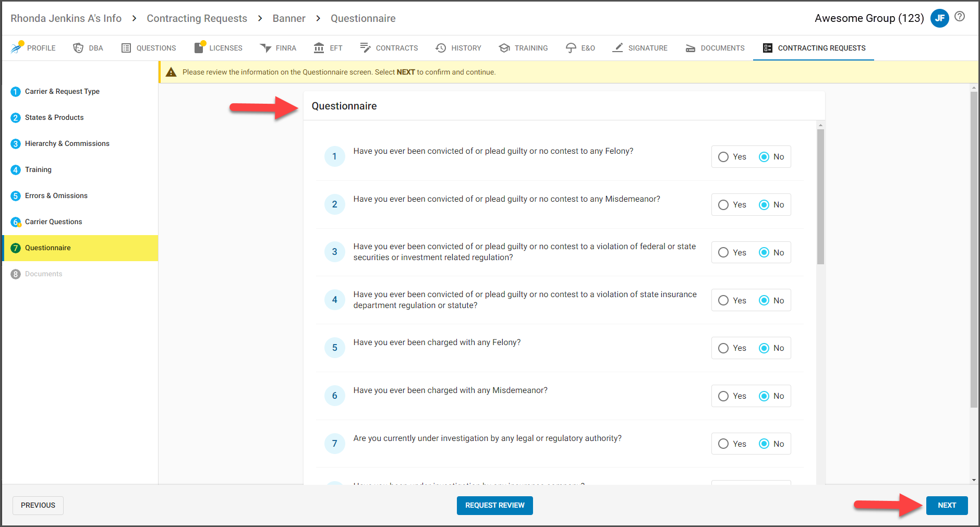
Task: Click the questionnaire scrollbar up arrow
Action: [x=820, y=125]
